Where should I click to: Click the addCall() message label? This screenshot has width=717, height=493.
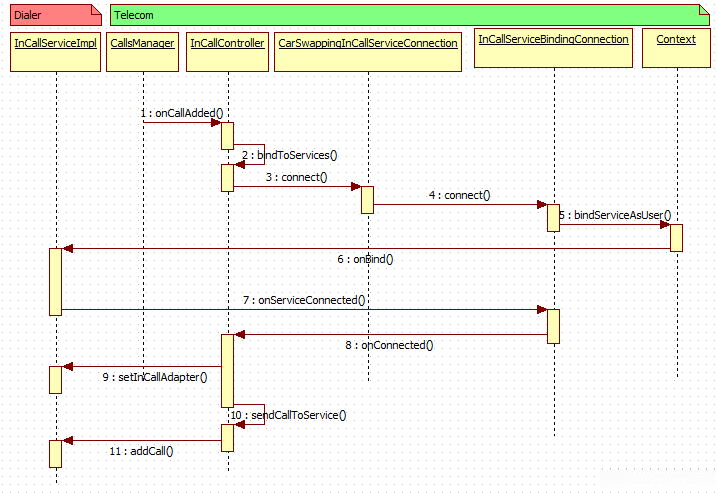point(141,451)
